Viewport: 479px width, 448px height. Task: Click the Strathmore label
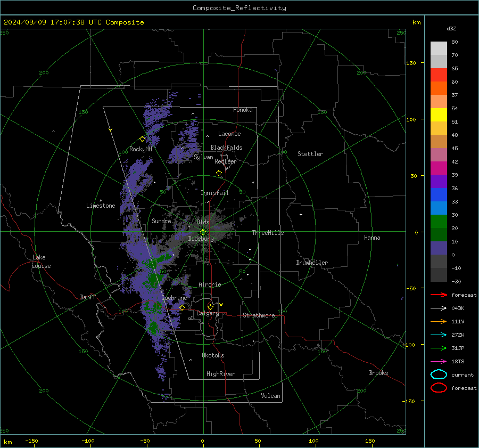click(x=259, y=315)
